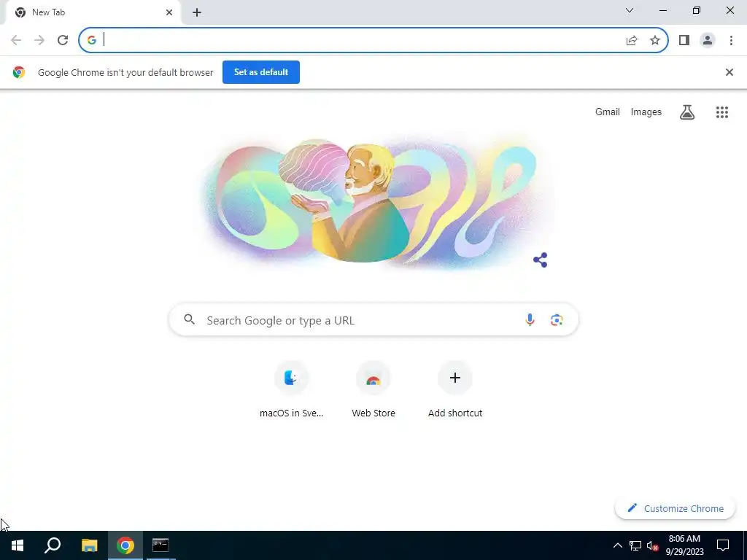
Task: Share the Google Doodle
Action: click(x=541, y=260)
